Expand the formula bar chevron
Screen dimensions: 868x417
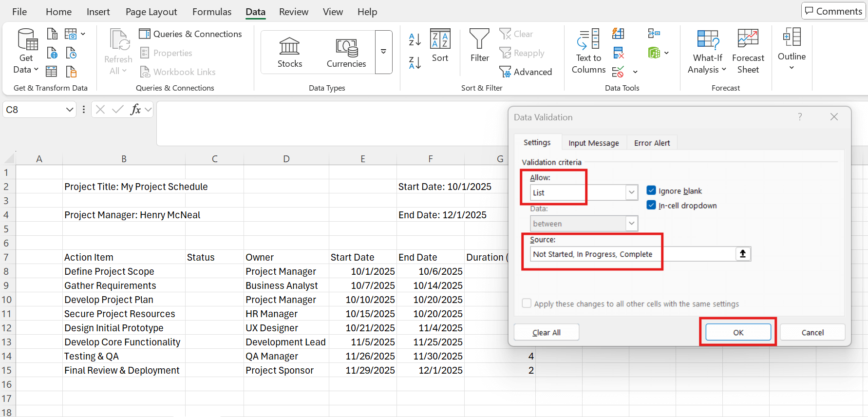coord(149,110)
